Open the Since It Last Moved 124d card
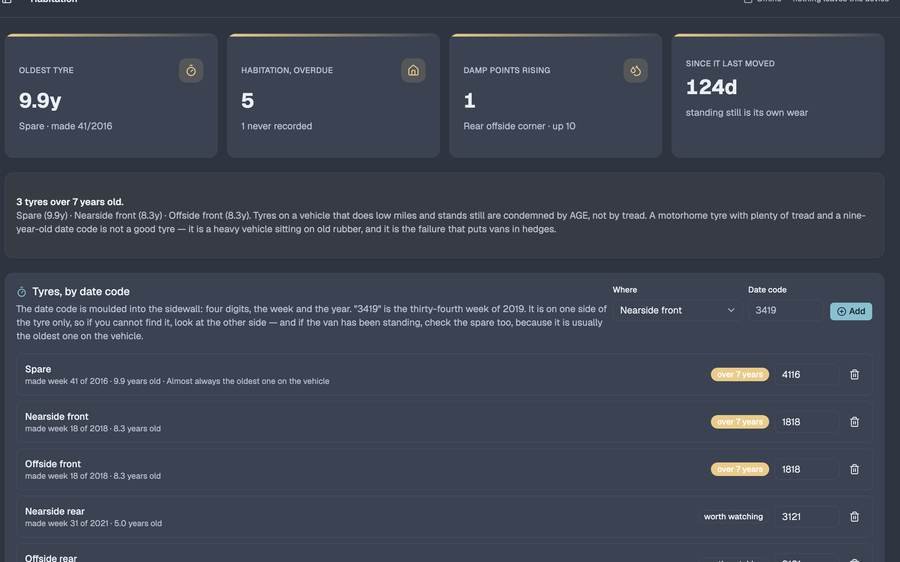The image size is (900, 562). [x=778, y=95]
